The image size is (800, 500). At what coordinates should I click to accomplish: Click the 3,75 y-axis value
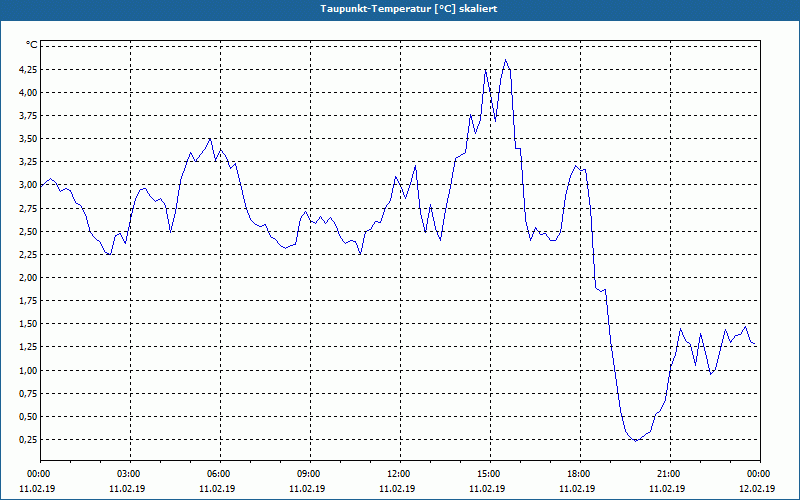pyautogui.click(x=28, y=116)
